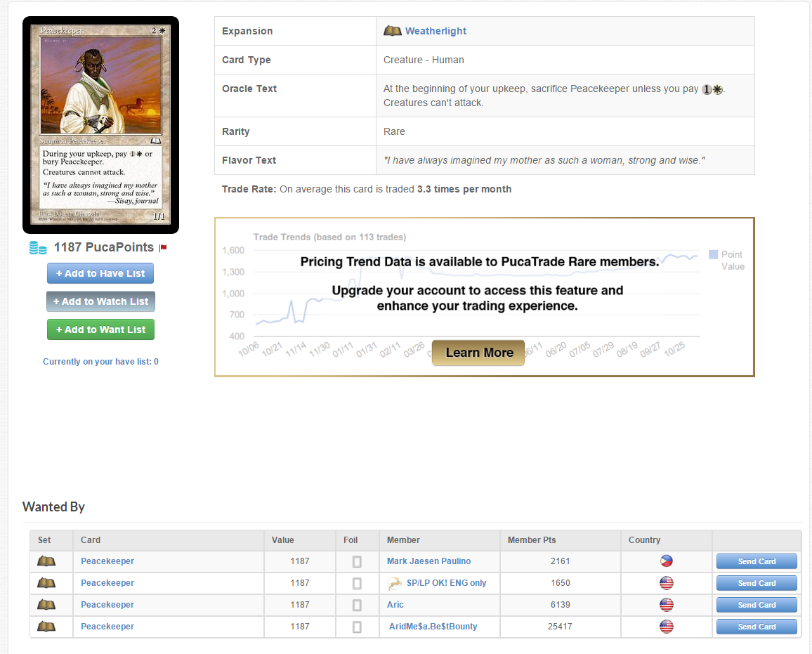Click Point Value legend color swatch
The image size is (812, 654).
pos(713,255)
